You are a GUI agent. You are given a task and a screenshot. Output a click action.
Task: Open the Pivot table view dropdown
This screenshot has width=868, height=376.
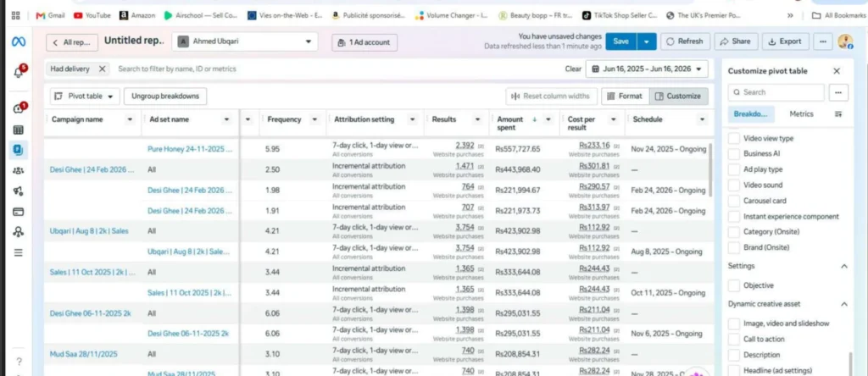click(85, 97)
